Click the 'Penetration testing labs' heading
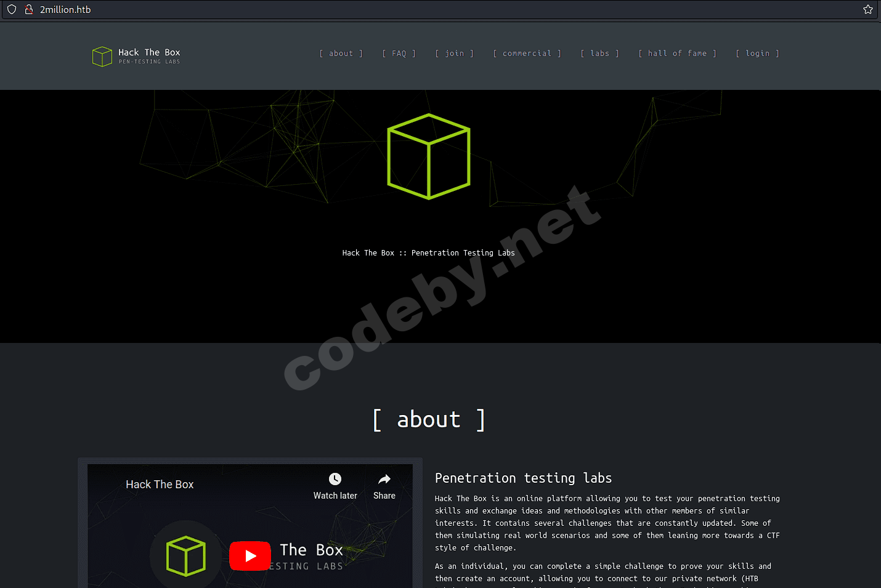 pyautogui.click(x=524, y=478)
